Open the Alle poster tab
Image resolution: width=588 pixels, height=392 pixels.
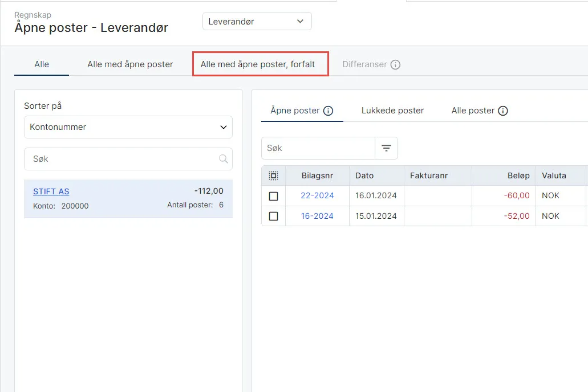tap(473, 111)
